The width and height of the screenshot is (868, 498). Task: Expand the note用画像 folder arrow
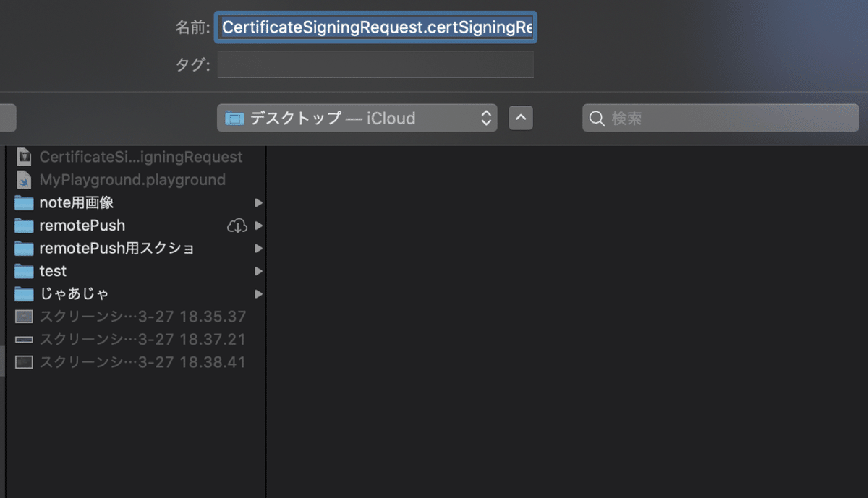pos(259,203)
